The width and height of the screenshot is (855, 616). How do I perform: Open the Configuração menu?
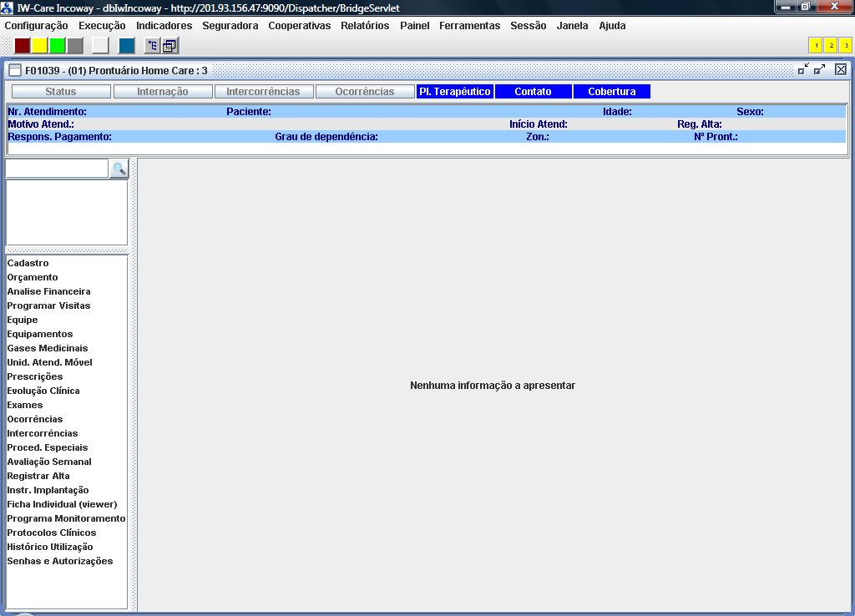pos(36,26)
